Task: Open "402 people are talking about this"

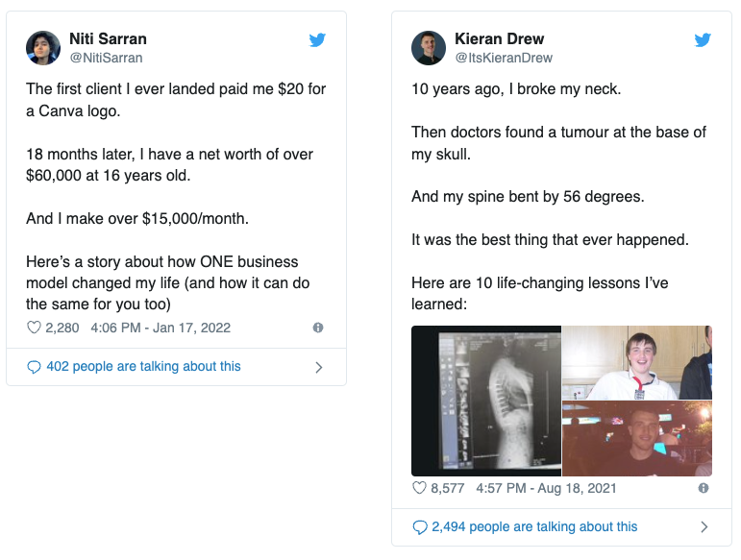Action: (x=143, y=367)
